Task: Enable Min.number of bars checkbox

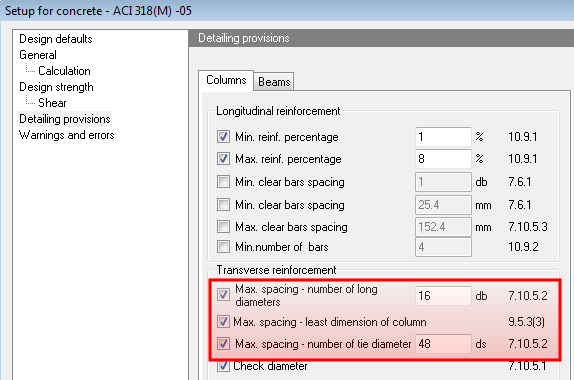Action: [223, 246]
